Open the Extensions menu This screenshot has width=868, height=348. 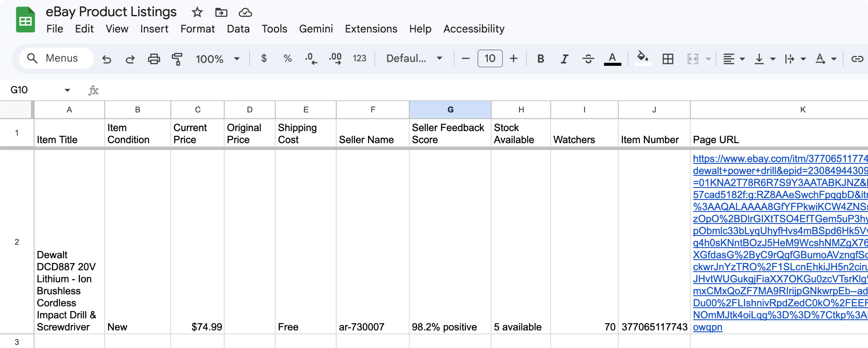371,29
